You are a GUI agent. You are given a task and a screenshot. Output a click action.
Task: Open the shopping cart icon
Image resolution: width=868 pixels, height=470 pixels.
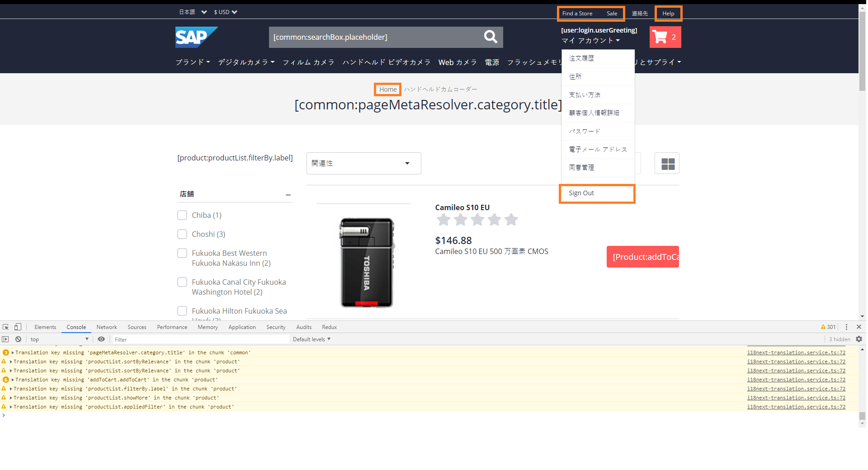point(665,37)
